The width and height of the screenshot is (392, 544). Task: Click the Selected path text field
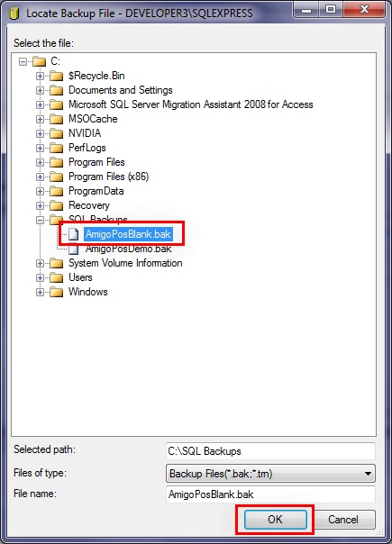270,451
